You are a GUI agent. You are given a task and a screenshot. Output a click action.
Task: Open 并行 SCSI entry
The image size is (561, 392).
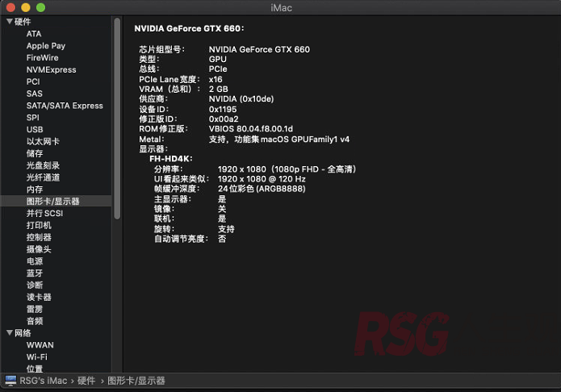click(44, 214)
